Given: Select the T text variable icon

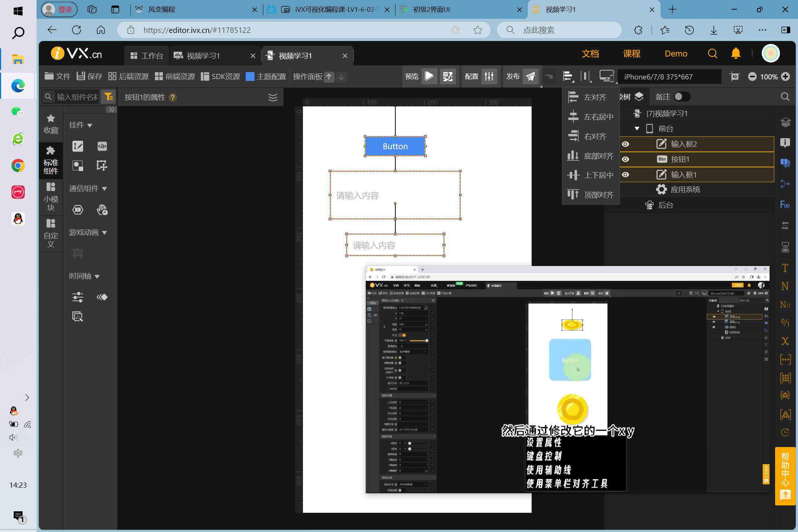Looking at the screenshot, I should point(785,268).
